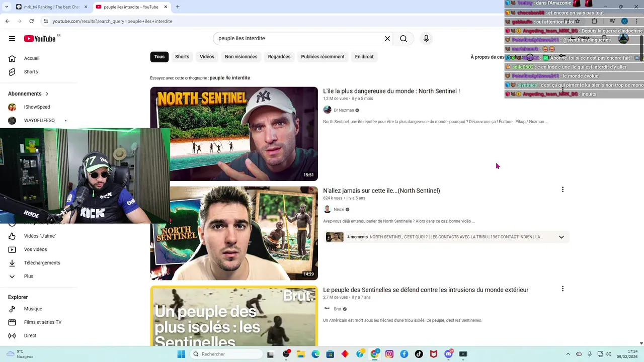The width and height of the screenshot is (644, 362).
Task: Open Microsoft Store from the taskbar
Action: click(x=330, y=354)
